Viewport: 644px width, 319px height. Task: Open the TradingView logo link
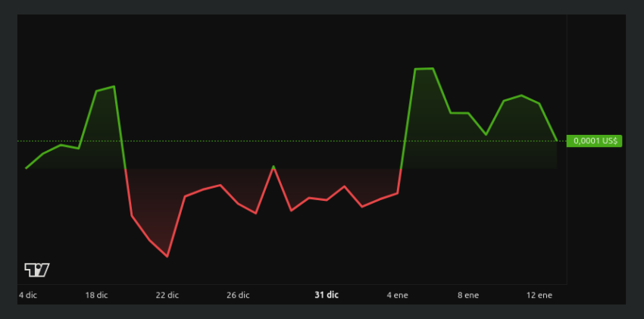[x=37, y=271]
